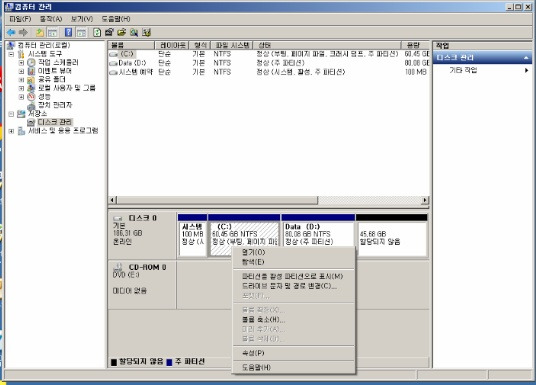Select the 45.68 GB unallocated partition block

click(392, 235)
